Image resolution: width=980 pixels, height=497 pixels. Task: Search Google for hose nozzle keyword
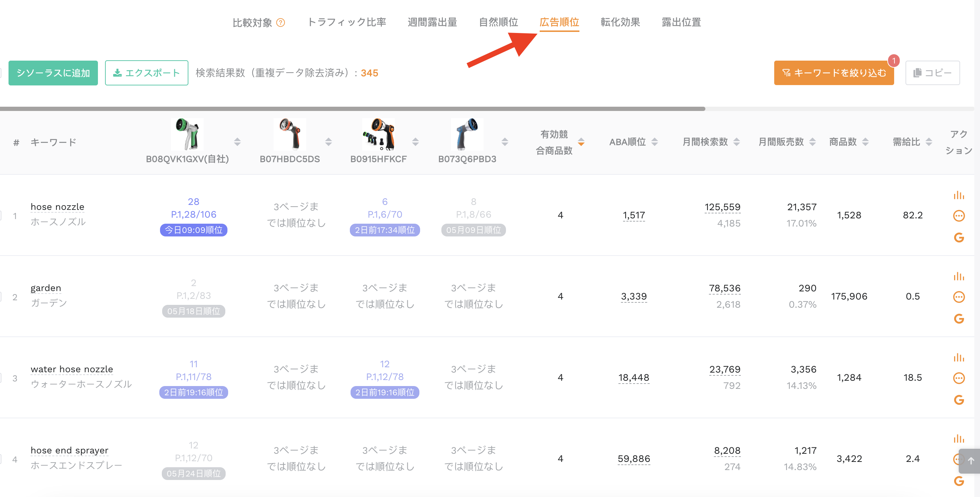click(x=959, y=238)
